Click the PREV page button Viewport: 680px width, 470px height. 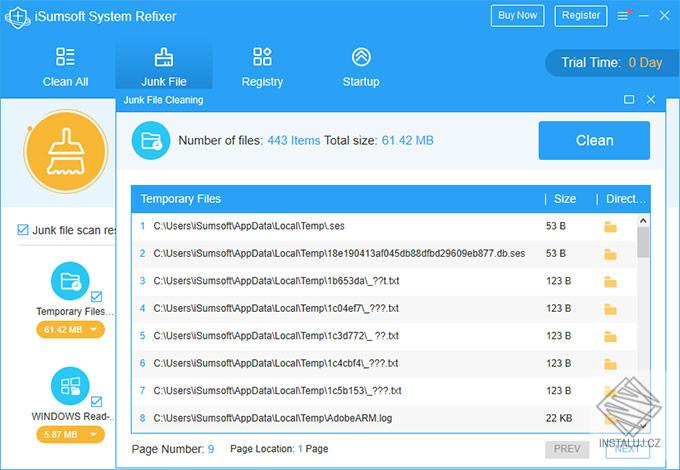tap(567, 449)
